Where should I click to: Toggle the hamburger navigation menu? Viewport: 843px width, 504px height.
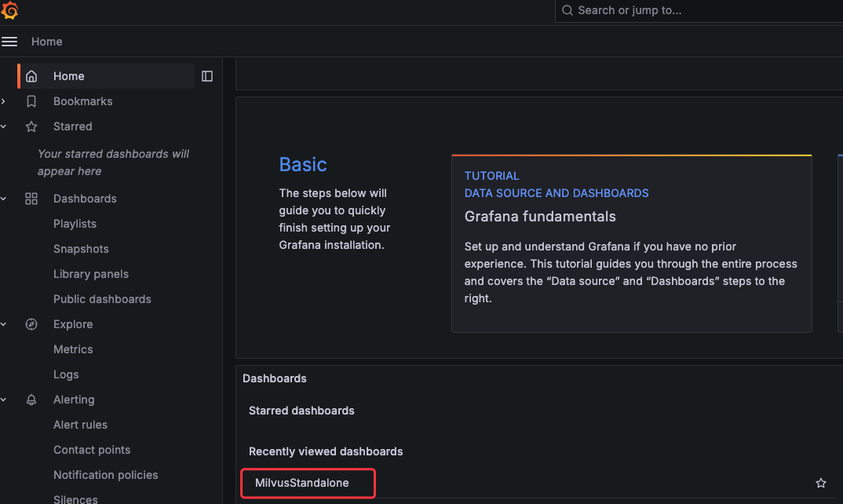(9, 42)
